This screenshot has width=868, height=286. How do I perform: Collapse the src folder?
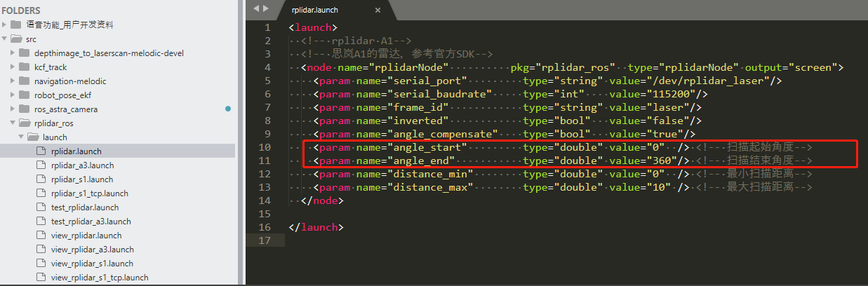coord(6,39)
